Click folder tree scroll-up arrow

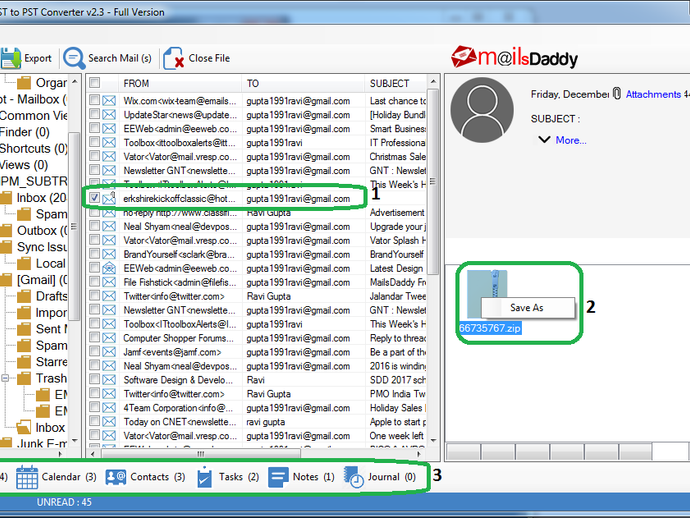74,82
